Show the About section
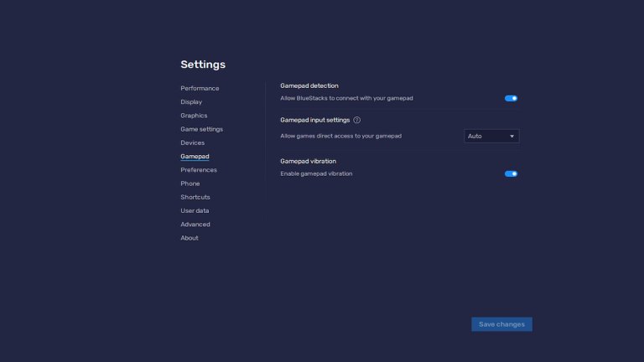The image size is (644, 362). pyautogui.click(x=190, y=238)
